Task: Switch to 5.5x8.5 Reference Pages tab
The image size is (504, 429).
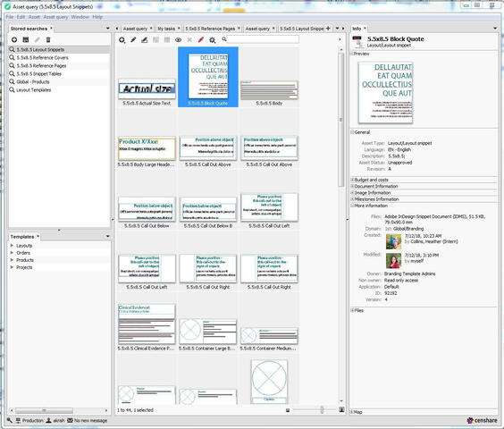Action: [210, 29]
